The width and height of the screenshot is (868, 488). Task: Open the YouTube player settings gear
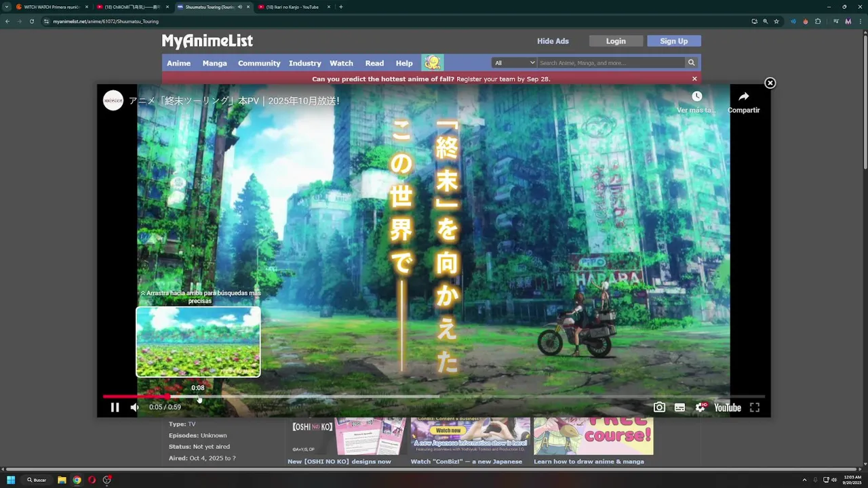coord(700,407)
